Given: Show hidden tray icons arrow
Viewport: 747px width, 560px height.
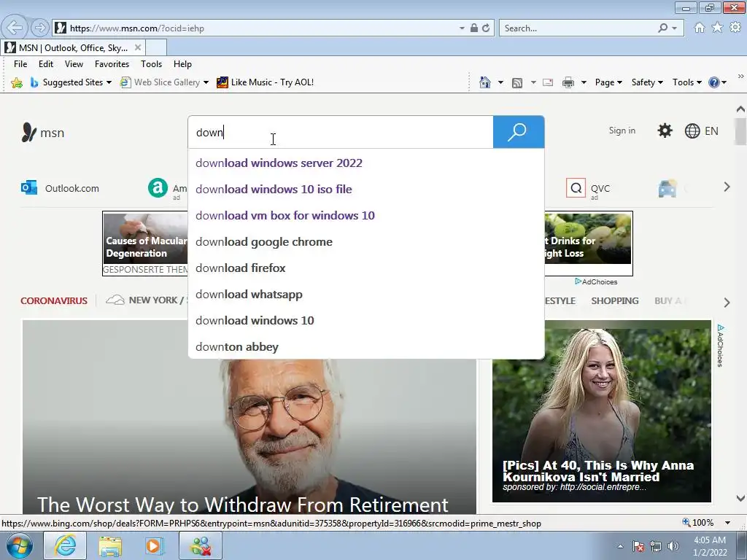Looking at the screenshot, I should point(620,547).
